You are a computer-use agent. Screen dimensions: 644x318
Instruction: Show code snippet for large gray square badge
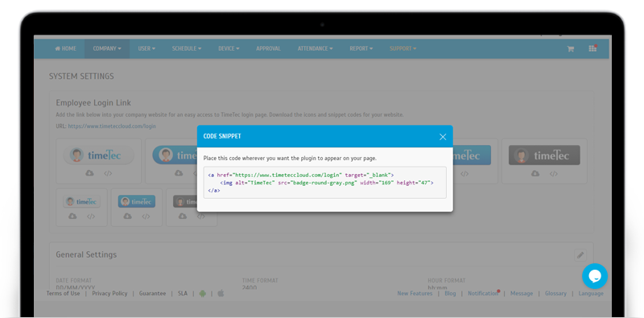[554, 174]
